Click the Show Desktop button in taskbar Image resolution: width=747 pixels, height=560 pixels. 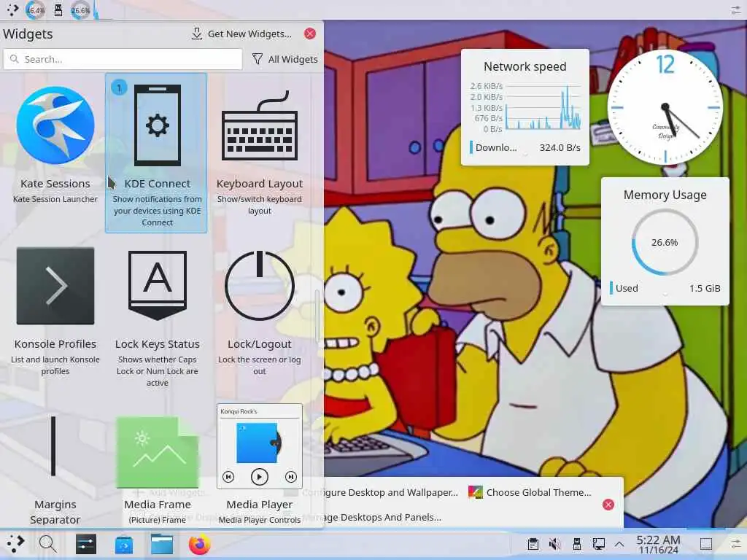point(706,544)
